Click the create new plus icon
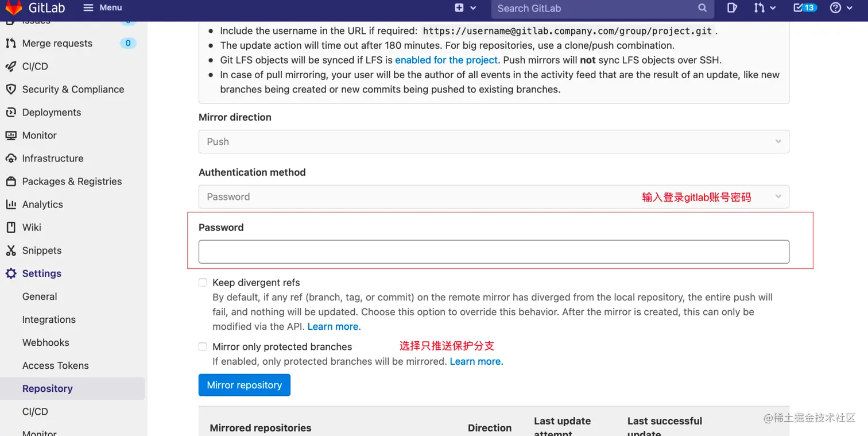This screenshot has width=868, height=436. [459, 7]
